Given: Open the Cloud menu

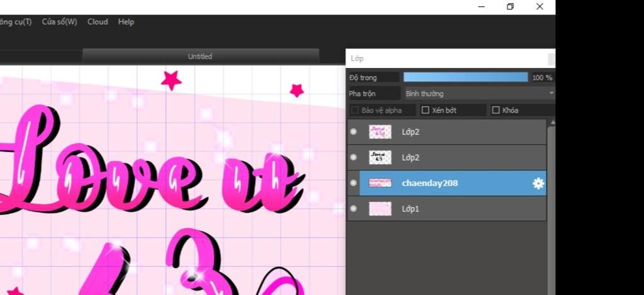Looking at the screenshot, I should (x=97, y=22).
